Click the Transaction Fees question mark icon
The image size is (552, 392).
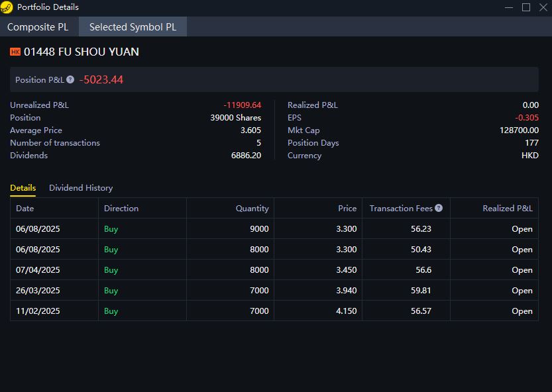coord(439,208)
